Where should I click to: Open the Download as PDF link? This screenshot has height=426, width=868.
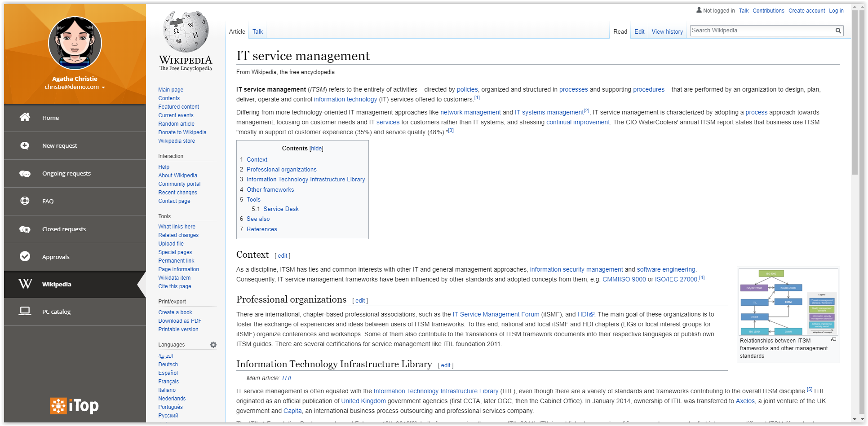(x=180, y=321)
